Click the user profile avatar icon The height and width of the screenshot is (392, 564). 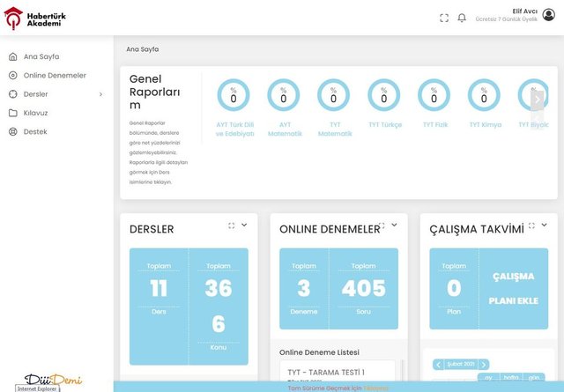point(548,15)
